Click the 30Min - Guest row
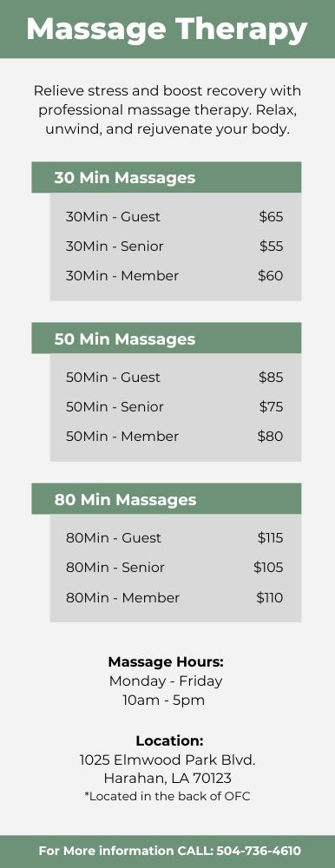The image size is (335, 868). click(x=175, y=216)
